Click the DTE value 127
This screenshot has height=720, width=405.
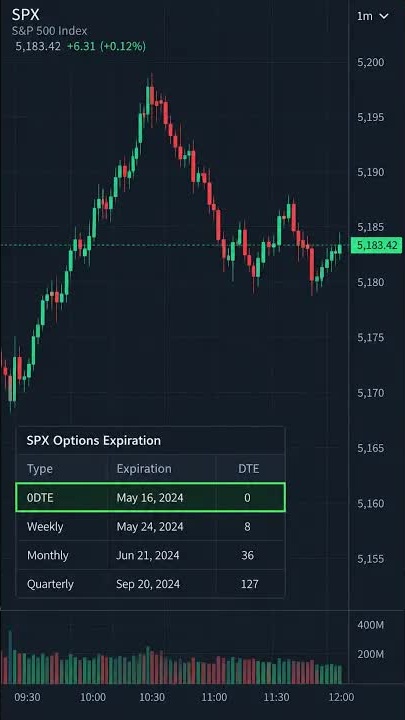[x=249, y=584]
